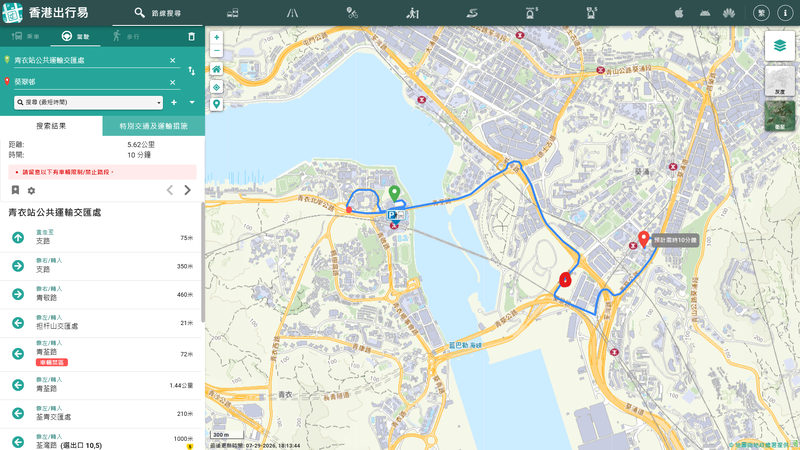Switch to the 乘車 transit mode tab
The height and width of the screenshot is (450, 800).
(x=26, y=36)
